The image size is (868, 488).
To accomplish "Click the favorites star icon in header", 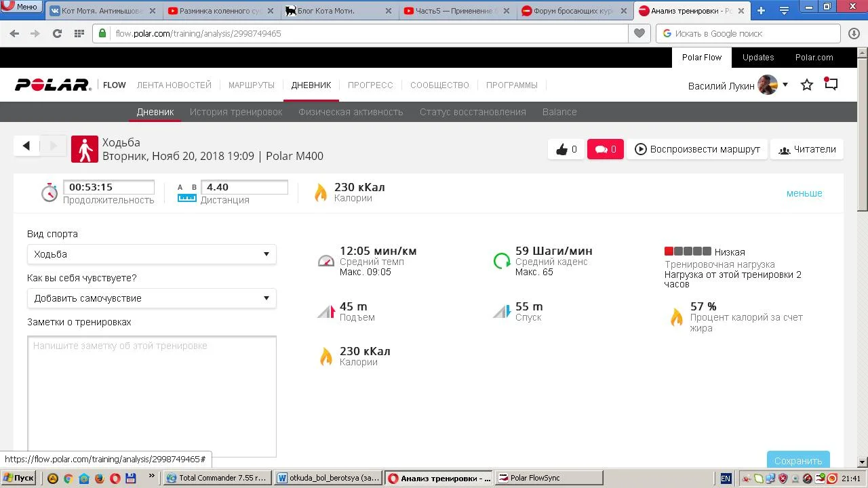I will [x=807, y=85].
